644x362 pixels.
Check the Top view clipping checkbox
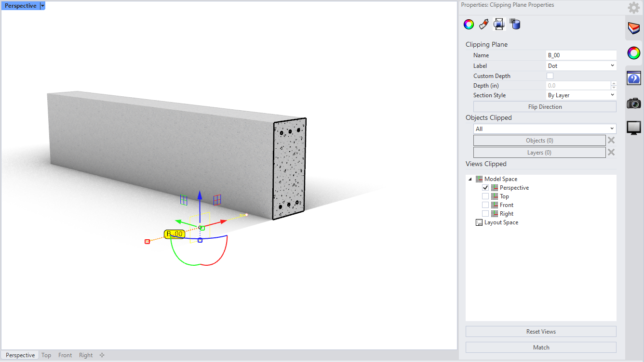(485, 196)
